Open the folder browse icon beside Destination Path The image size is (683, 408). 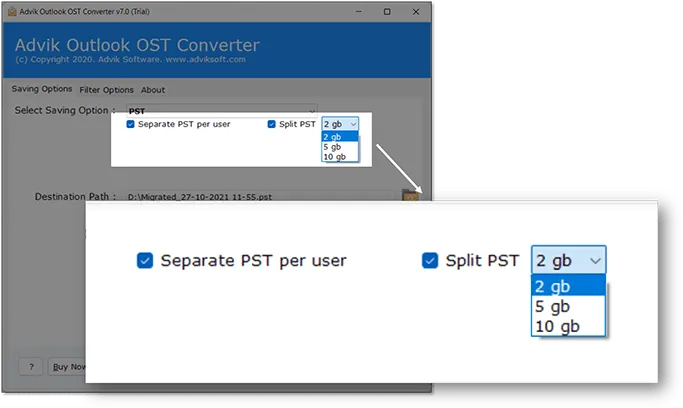coord(410,195)
